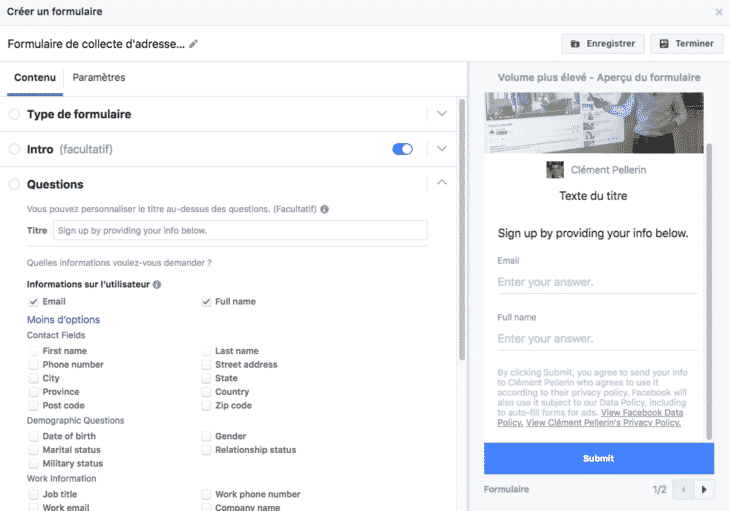The image size is (730, 511).
Task: Click Clément Pellerin's profile thumbnail in the preview
Action: 555,170
